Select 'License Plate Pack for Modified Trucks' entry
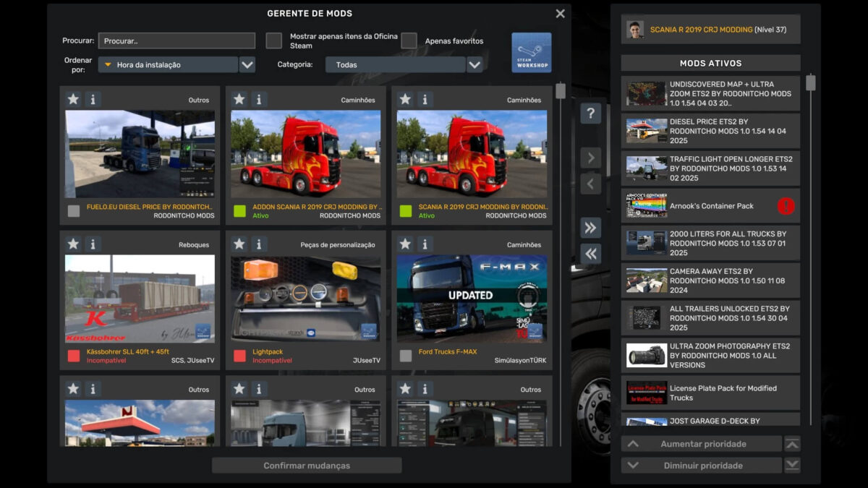 (x=710, y=393)
